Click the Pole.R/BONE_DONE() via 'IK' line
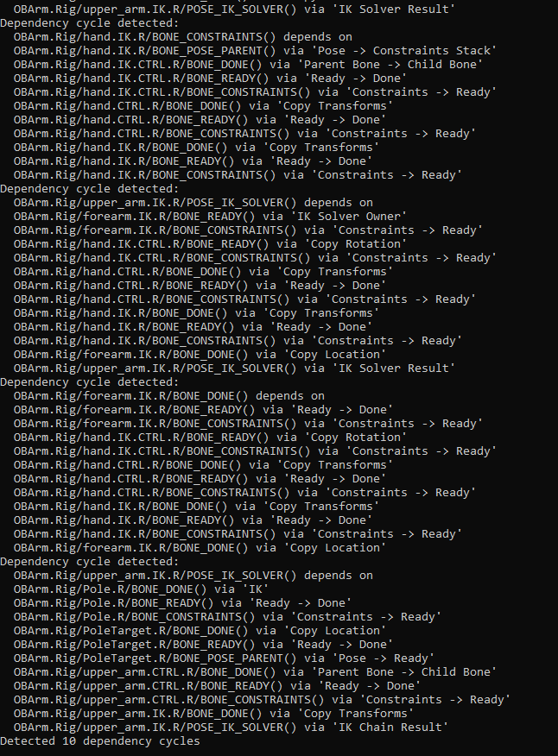This screenshot has width=558, height=756. tap(142, 589)
